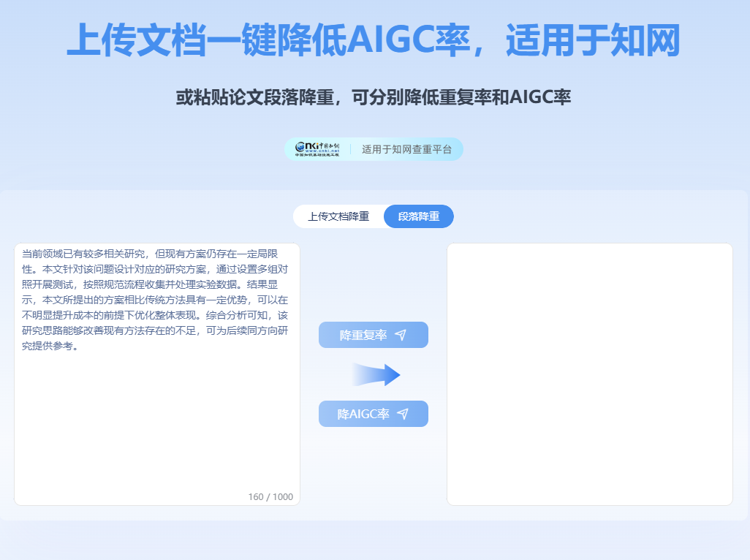Click the 160 / 1000 character counter
Viewport: 750px width, 560px height.
[x=270, y=497]
